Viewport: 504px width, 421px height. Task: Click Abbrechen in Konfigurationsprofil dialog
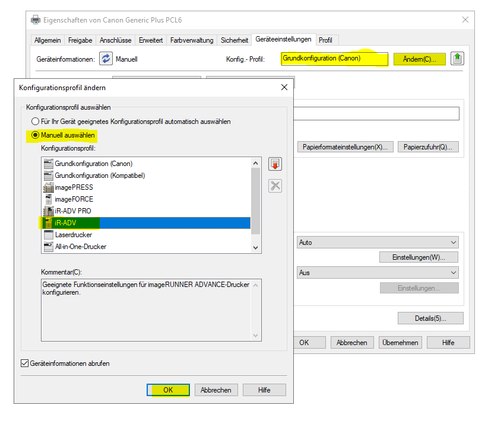pyautogui.click(x=216, y=390)
